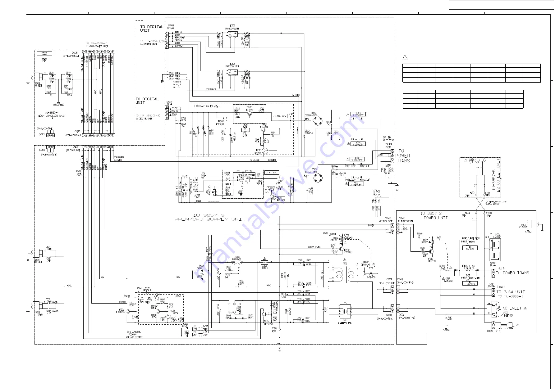Click the 'TO P.SW UNIT' label
The image size is (555, 392).
point(511,292)
